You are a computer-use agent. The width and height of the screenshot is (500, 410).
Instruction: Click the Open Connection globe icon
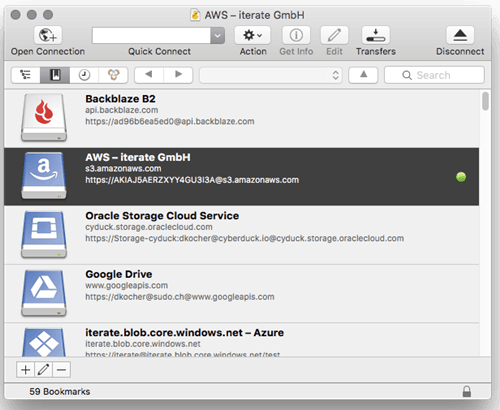[x=48, y=35]
